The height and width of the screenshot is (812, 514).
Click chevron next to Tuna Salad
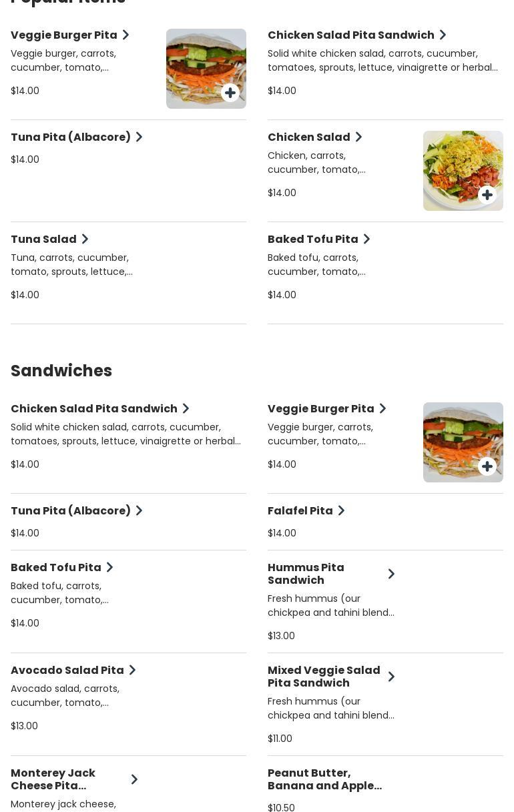(x=85, y=239)
